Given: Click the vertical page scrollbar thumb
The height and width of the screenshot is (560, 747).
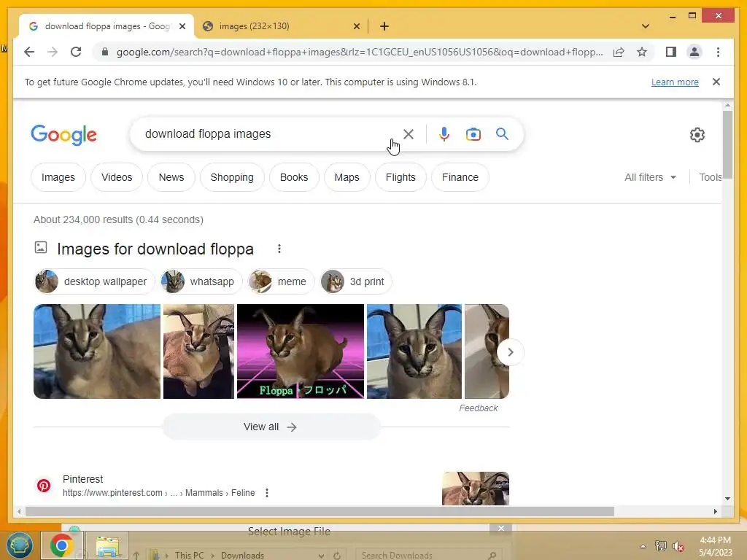Looking at the screenshot, I should pyautogui.click(x=727, y=144).
